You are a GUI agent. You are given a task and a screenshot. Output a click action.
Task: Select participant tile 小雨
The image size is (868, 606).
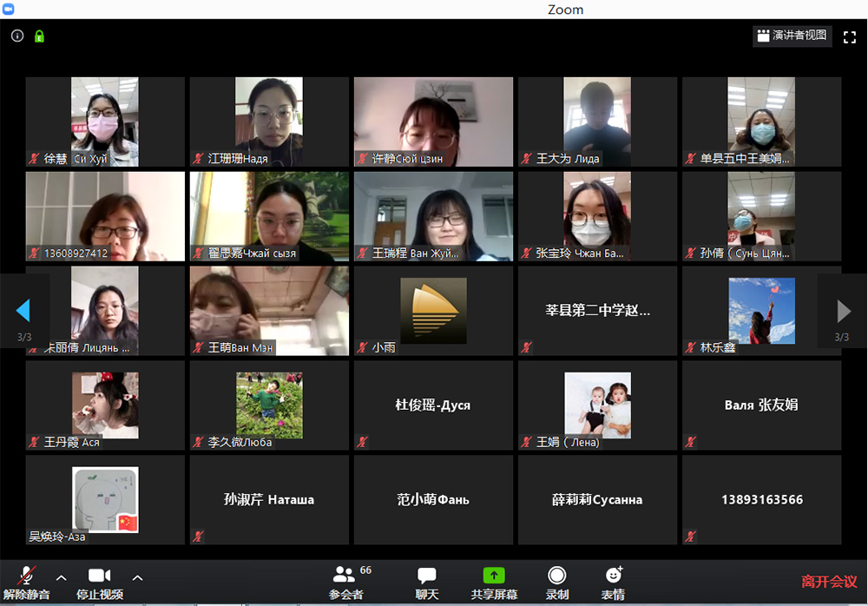[433, 311]
